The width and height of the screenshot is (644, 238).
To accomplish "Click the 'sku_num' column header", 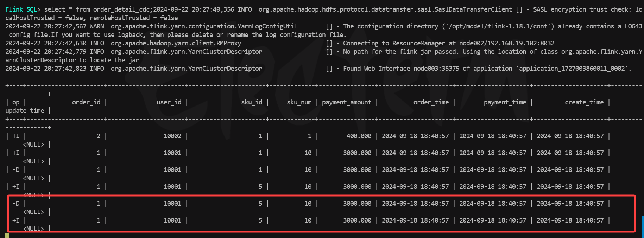I will pyautogui.click(x=299, y=102).
